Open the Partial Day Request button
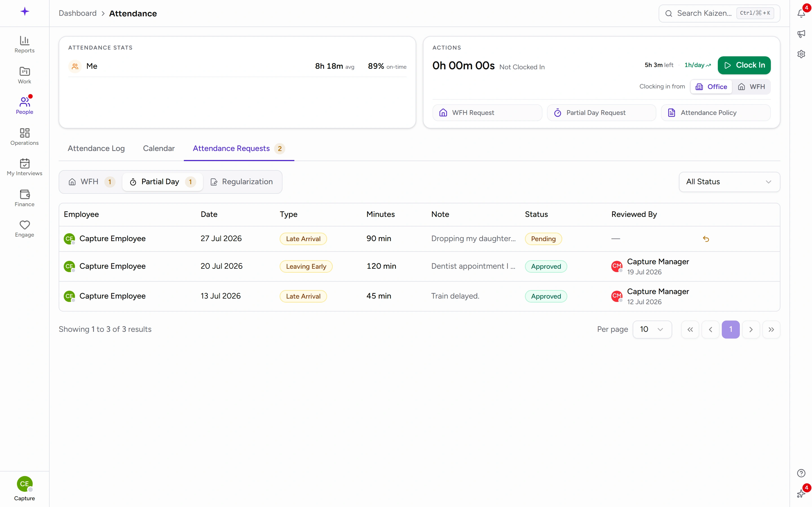Image resolution: width=812 pixels, height=507 pixels. point(601,113)
